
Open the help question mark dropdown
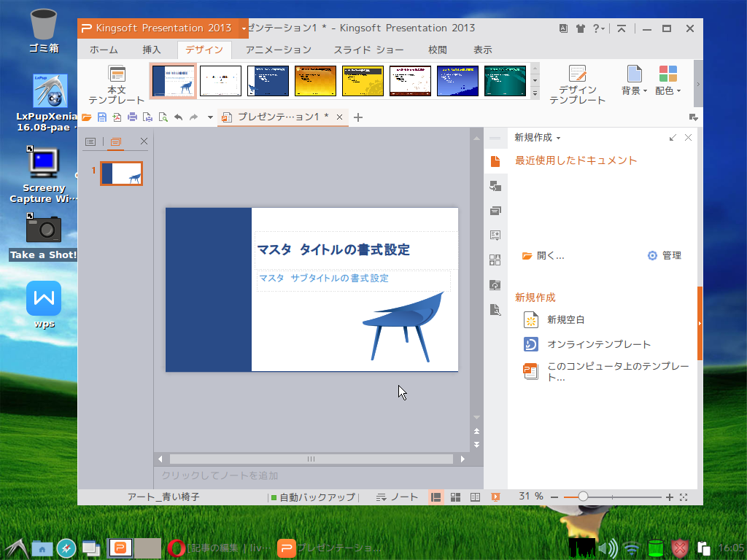coord(598,28)
